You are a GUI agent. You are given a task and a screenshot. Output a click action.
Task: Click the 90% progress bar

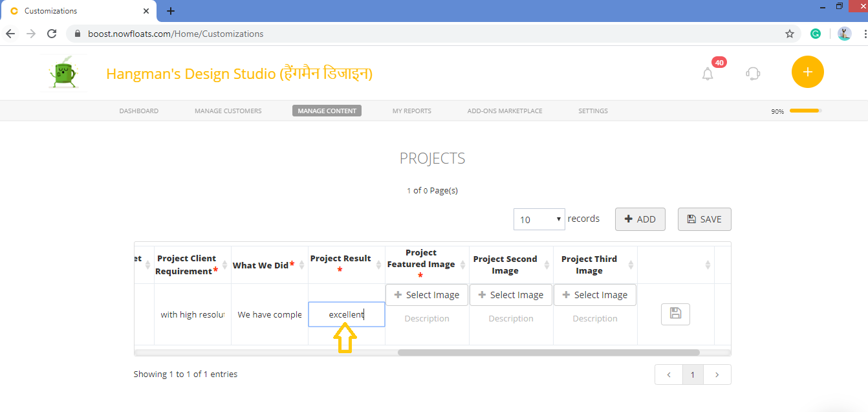coord(804,111)
